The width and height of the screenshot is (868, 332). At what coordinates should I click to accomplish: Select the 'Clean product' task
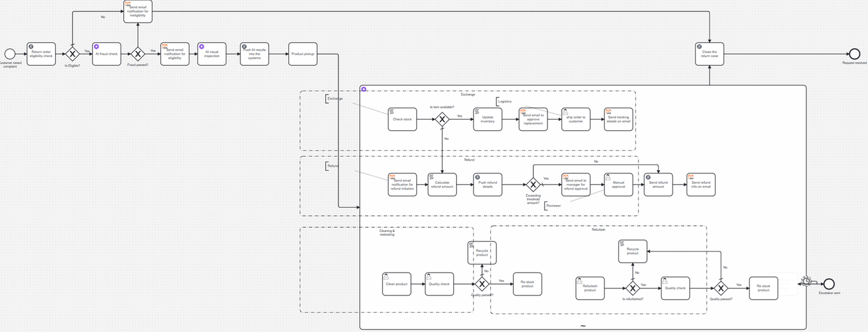coord(397,284)
